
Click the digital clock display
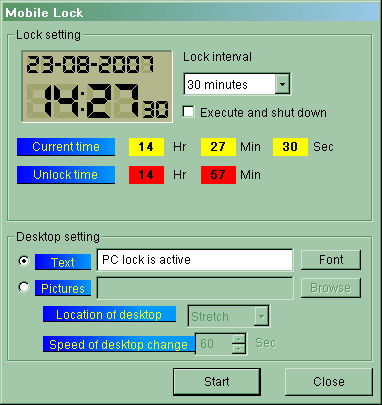click(x=97, y=87)
